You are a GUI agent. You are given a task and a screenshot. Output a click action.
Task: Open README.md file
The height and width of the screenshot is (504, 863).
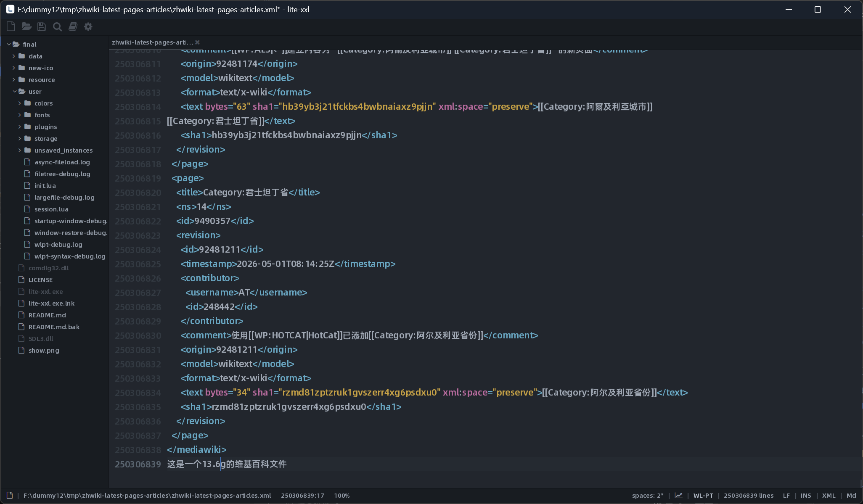click(47, 315)
